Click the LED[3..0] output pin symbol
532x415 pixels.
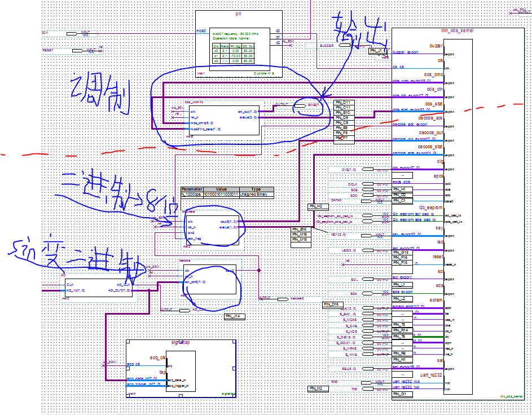368,250
